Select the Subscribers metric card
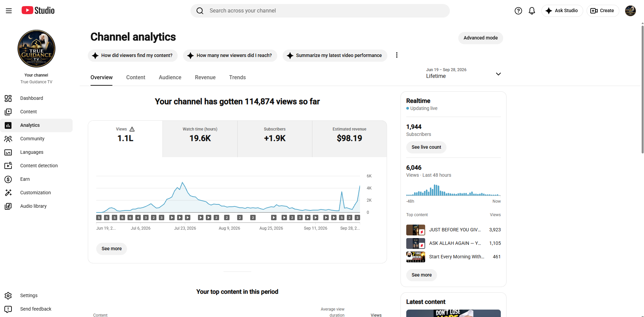The image size is (644, 317). pos(275,139)
